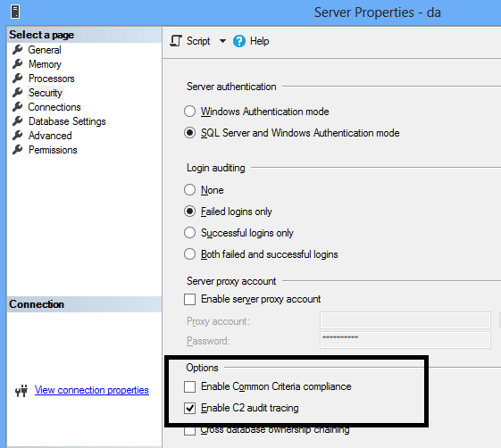Image resolution: width=501 pixels, height=448 pixels.
Task: Click the Options group label
Action: pos(202,368)
